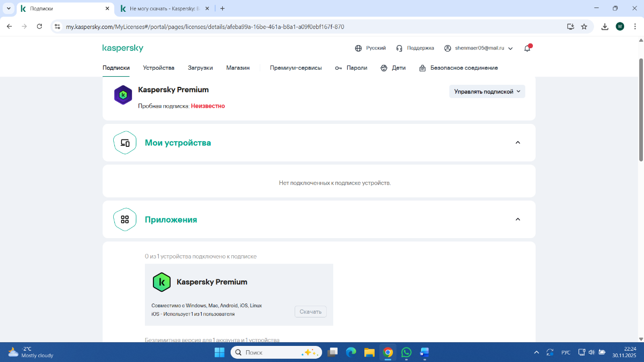This screenshot has width=644, height=362.
Task: Open the Премиум-сервисы tab
Action: [296, 68]
